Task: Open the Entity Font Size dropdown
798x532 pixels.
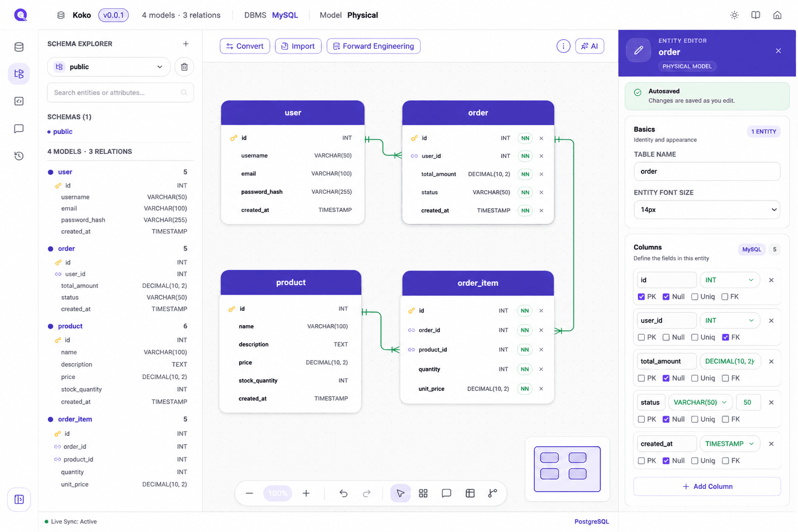Action: (x=707, y=210)
